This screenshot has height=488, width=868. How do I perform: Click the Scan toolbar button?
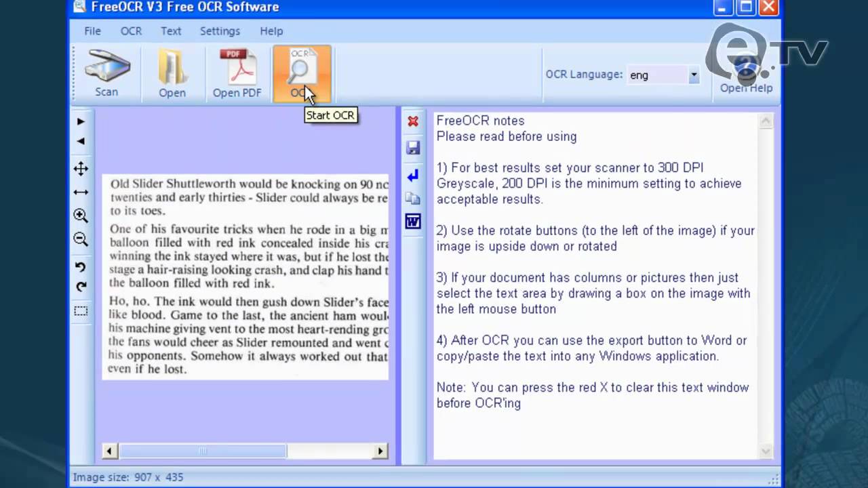(x=106, y=75)
